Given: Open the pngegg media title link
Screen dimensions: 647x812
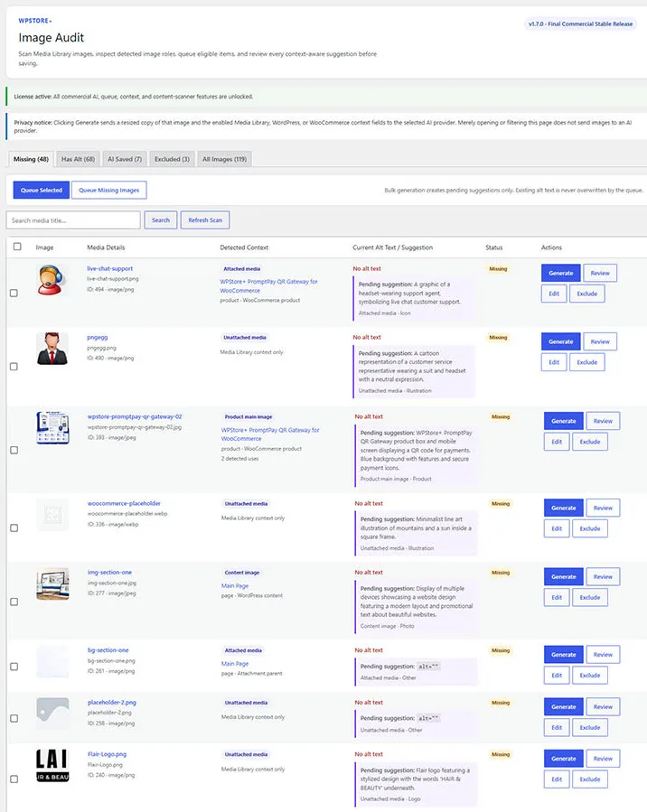Looking at the screenshot, I should click(98, 337).
